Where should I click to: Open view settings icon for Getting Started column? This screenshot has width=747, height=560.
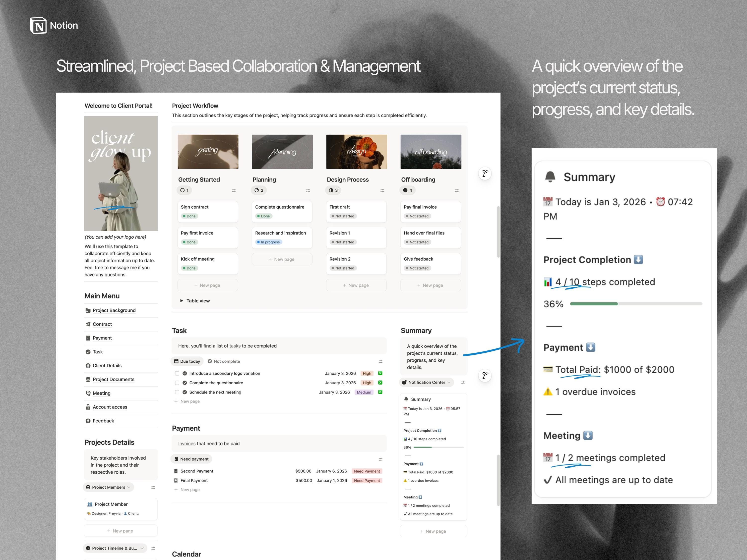[x=234, y=191]
